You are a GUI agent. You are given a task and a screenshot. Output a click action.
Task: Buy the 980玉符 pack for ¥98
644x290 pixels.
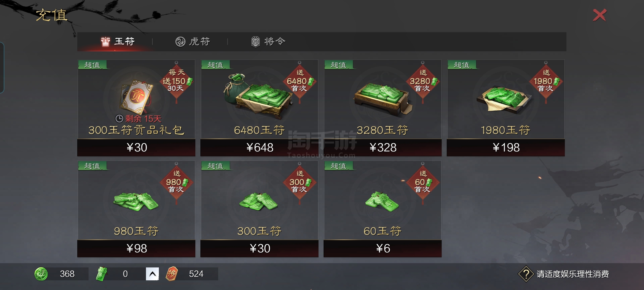click(x=136, y=248)
